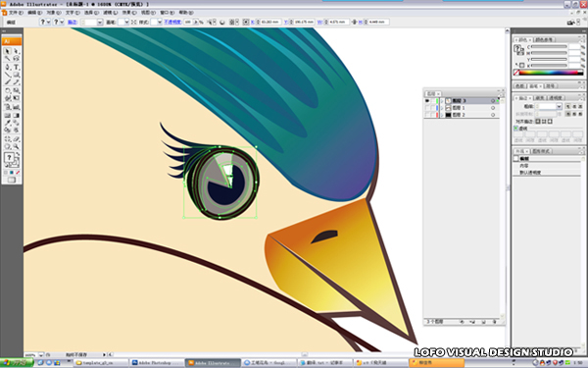The height and width of the screenshot is (368, 588).
Task: Select the Column Graph tool
Action: (16, 107)
